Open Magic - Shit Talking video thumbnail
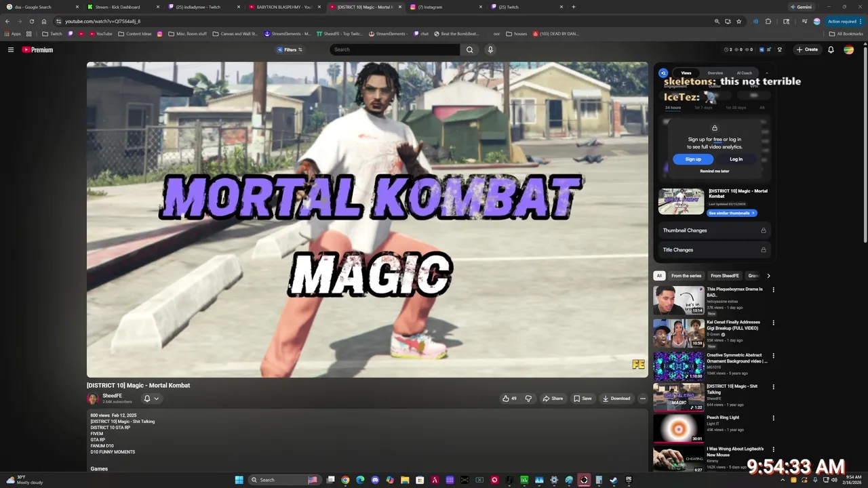 679,398
